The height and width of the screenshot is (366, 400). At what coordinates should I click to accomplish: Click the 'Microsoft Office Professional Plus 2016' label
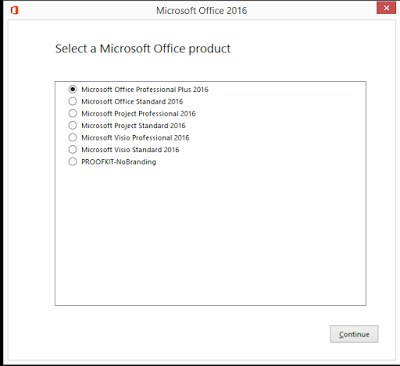pyautogui.click(x=145, y=89)
